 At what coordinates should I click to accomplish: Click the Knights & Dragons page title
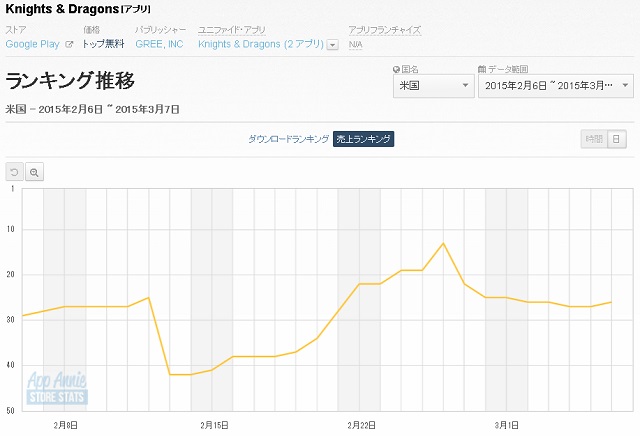pos(78,9)
